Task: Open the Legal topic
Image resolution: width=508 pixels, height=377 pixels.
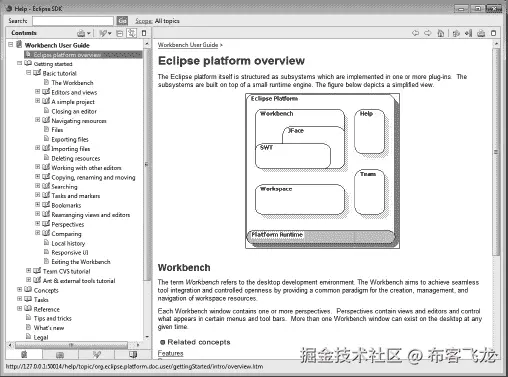Action: pyautogui.click(x=41, y=337)
